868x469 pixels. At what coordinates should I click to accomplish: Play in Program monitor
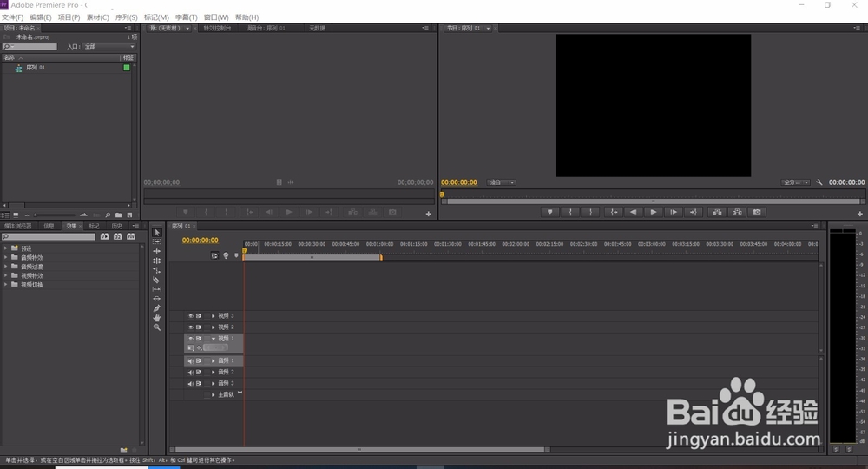pos(654,212)
